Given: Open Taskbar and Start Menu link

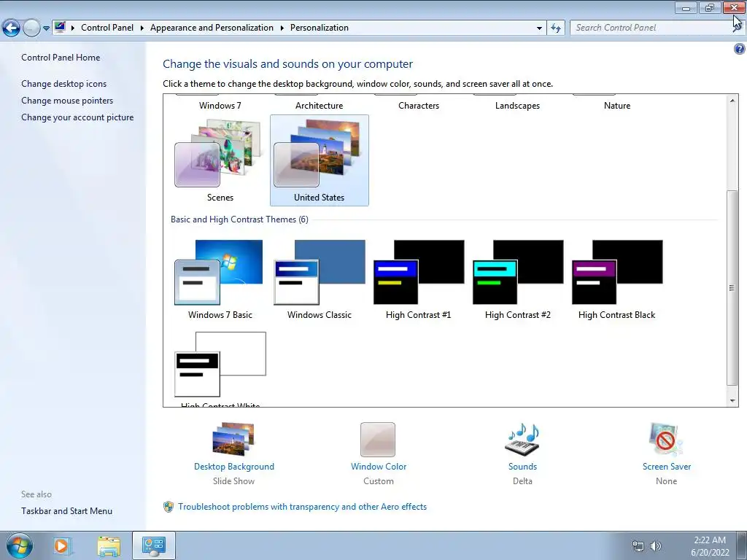Looking at the screenshot, I should [x=66, y=511].
